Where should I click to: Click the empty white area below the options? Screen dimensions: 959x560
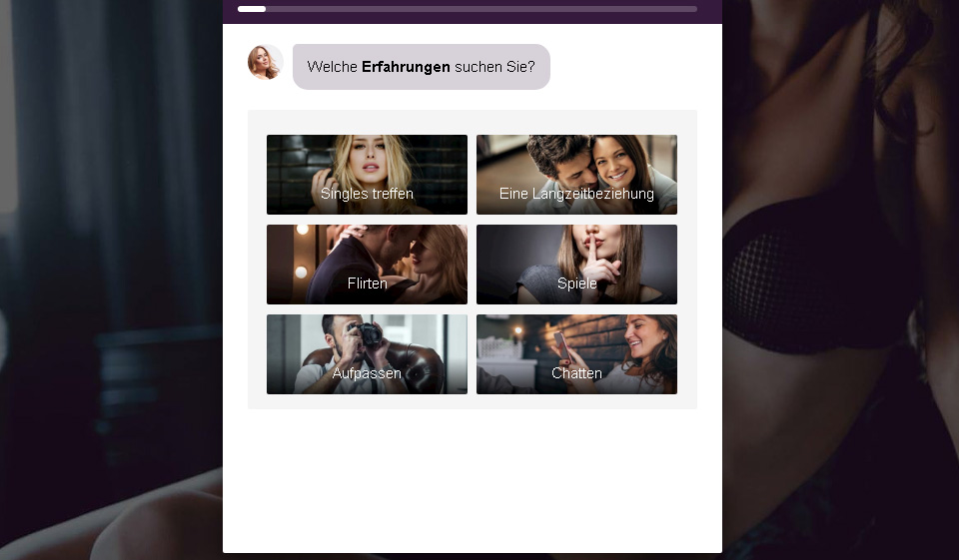coord(472,479)
